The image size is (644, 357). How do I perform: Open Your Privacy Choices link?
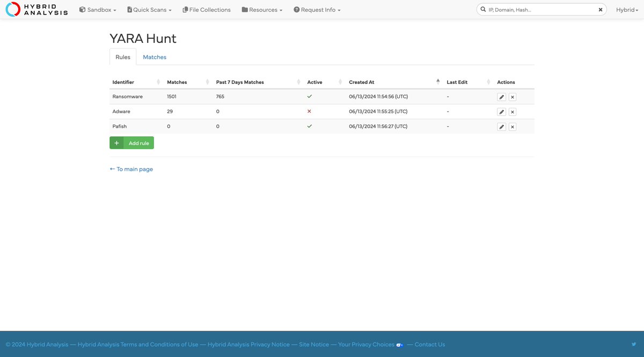pyautogui.click(x=366, y=345)
